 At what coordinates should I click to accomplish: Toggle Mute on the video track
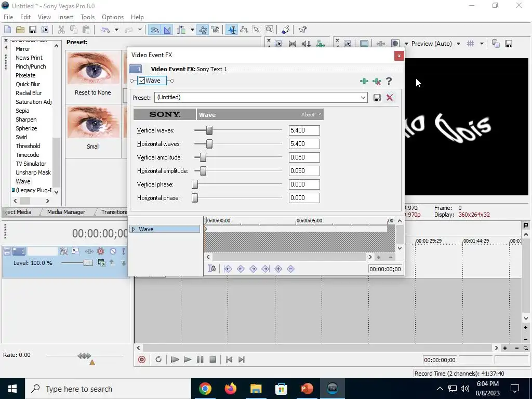click(x=113, y=251)
